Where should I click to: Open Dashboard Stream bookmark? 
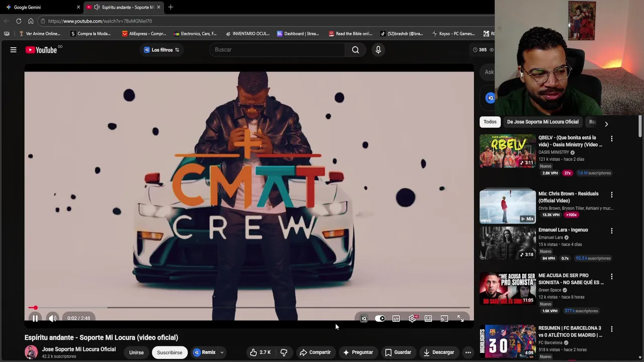pyautogui.click(x=298, y=34)
